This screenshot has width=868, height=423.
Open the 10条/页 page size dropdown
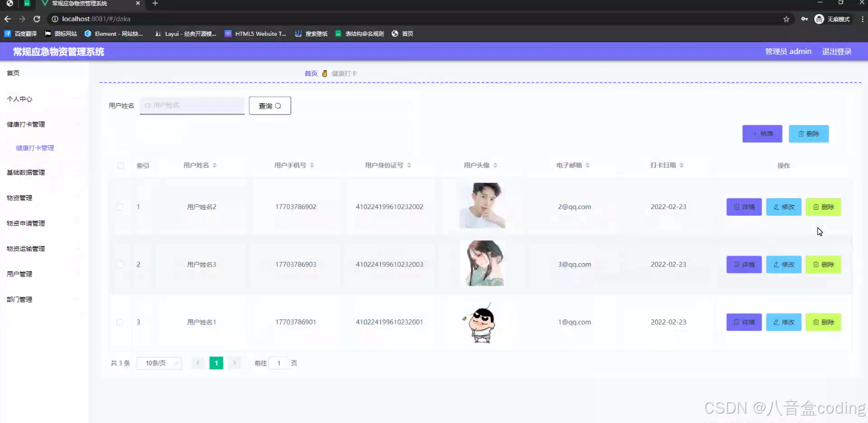point(159,363)
